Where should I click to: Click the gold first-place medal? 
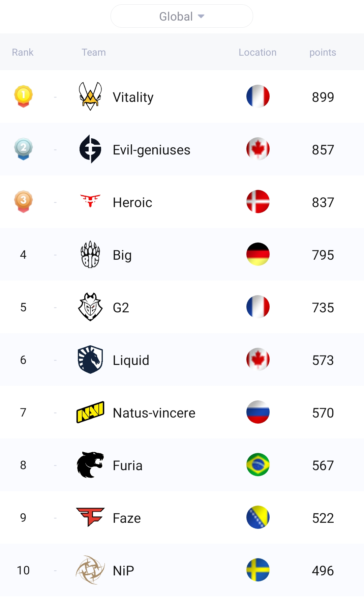pyautogui.click(x=23, y=96)
